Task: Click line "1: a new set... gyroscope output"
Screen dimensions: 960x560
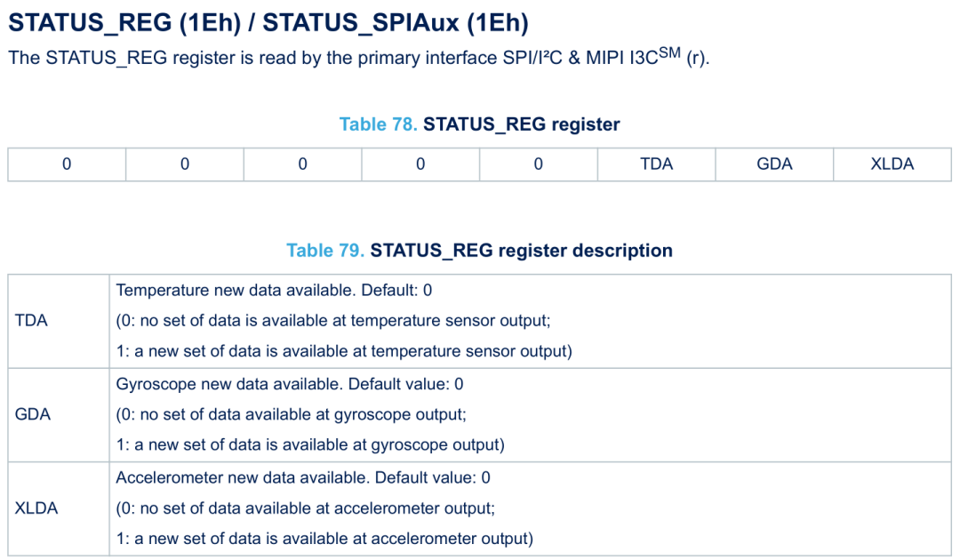Action: pyautogui.click(x=310, y=444)
